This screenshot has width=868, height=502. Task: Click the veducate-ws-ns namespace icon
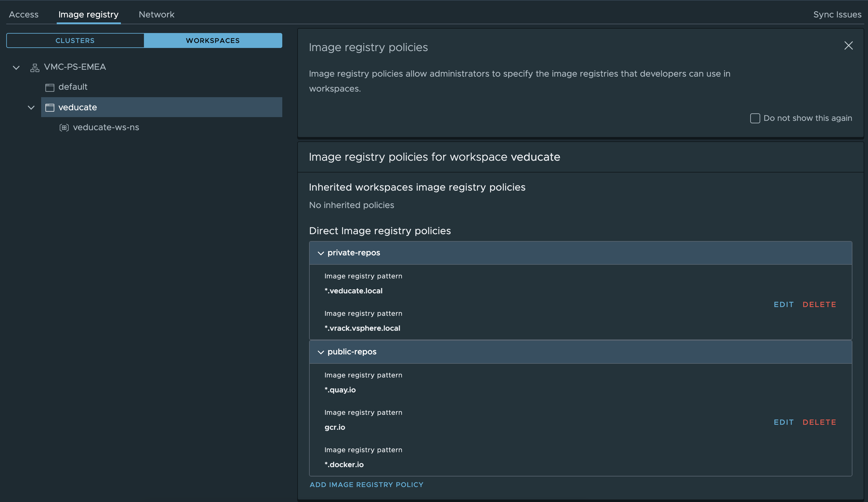[64, 128]
